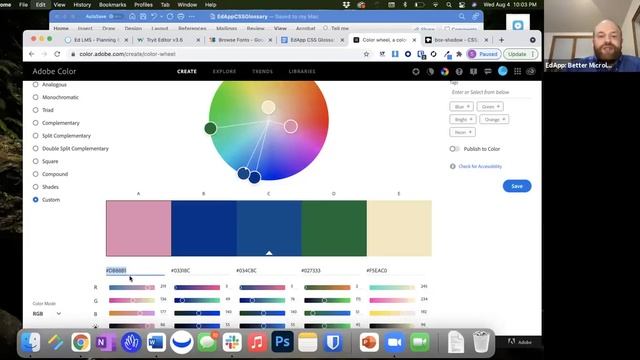Viewport: 640px width, 360px height.
Task: Select the cream color swatch E
Action: (399, 228)
